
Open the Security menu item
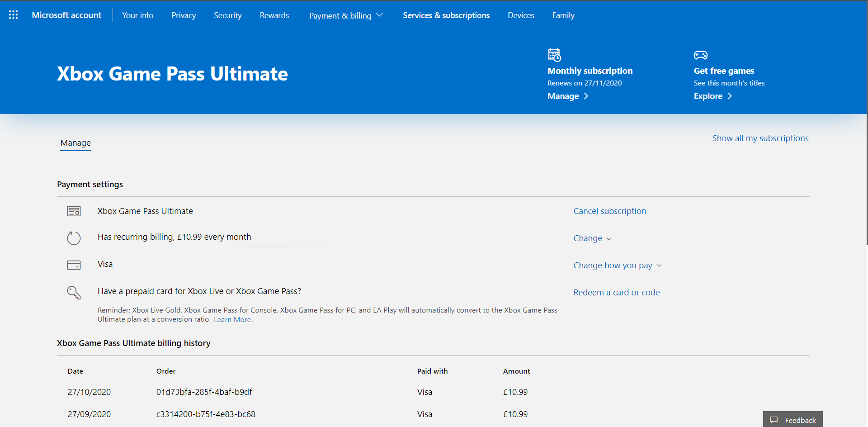coord(227,15)
